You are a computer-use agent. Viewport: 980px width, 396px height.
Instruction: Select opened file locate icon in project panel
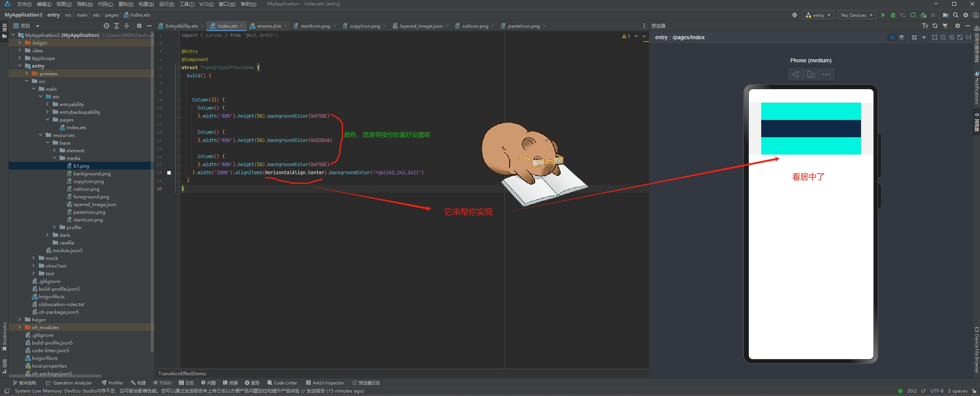pos(107,26)
